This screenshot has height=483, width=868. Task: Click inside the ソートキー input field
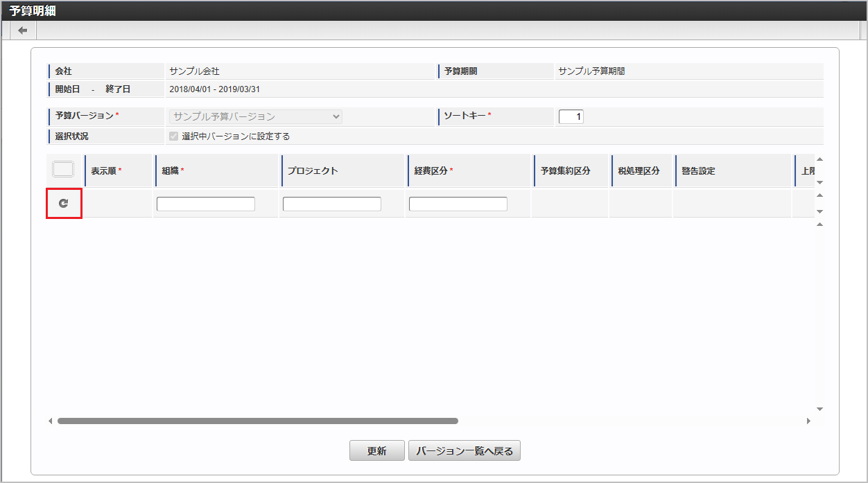tap(571, 116)
